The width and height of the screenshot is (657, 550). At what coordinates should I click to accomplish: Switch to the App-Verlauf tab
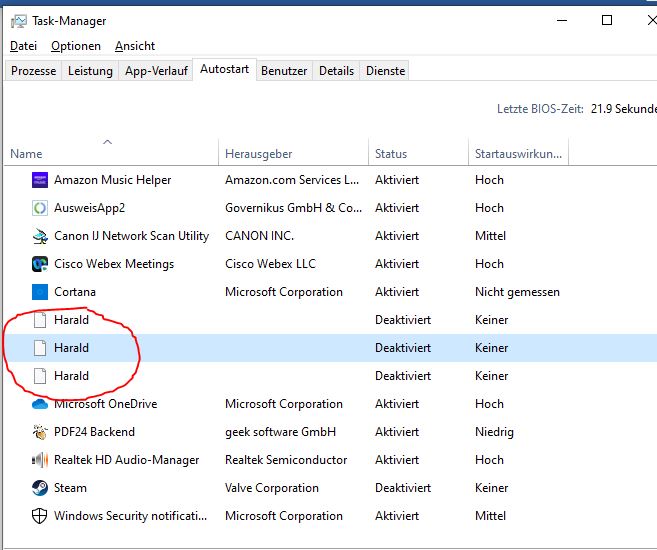(x=156, y=71)
